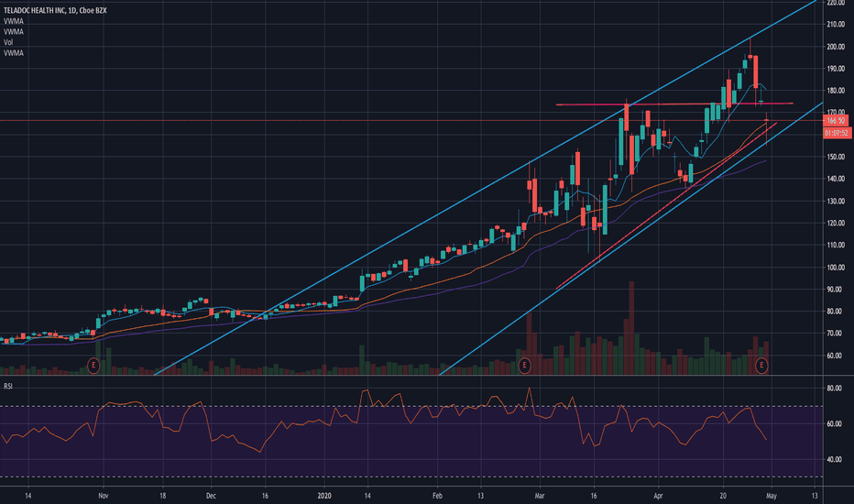Click the Feb date label on time axis
The height and width of the screenshot is (504, 854).
click(437, 496)
